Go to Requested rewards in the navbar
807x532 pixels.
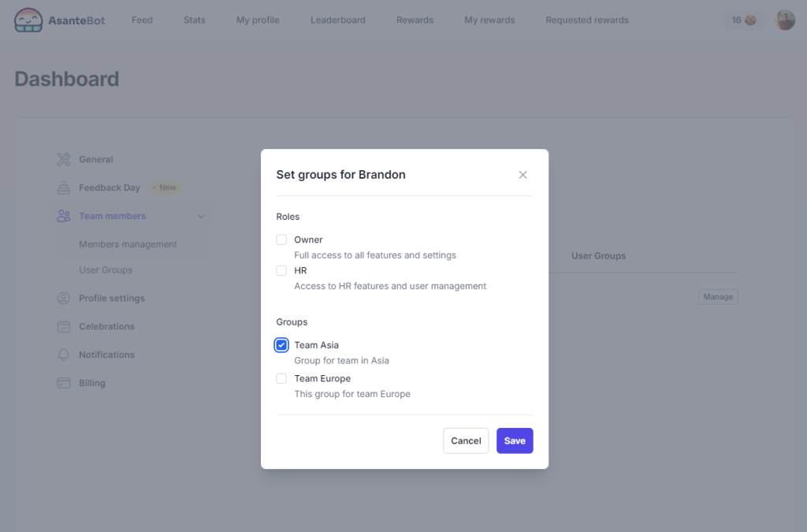pos(586,20)
